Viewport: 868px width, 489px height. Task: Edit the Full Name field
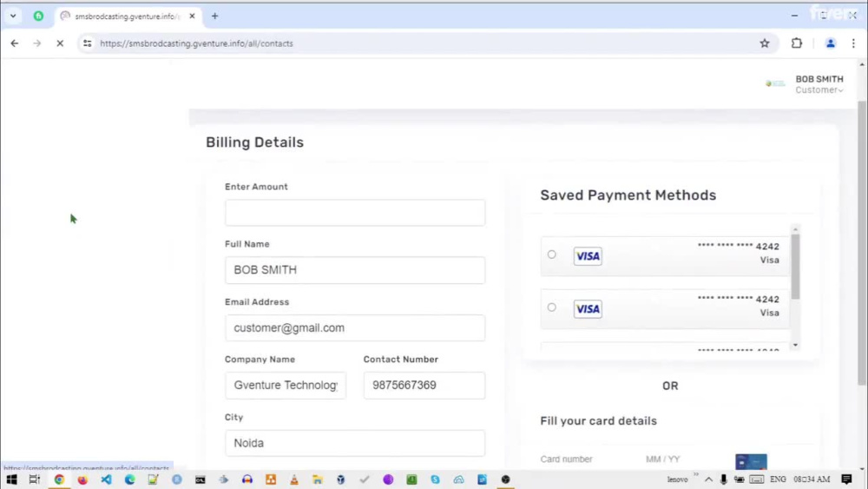(355, 270)
